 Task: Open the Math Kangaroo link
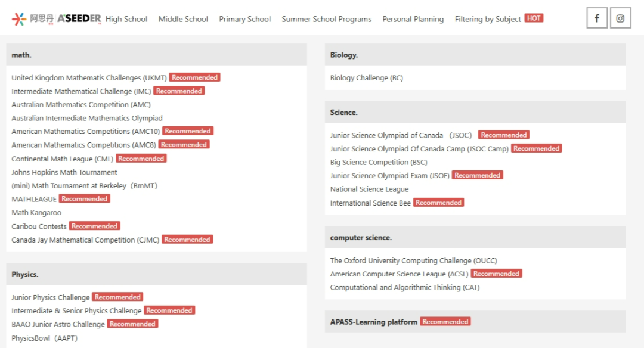click(36, 213)
